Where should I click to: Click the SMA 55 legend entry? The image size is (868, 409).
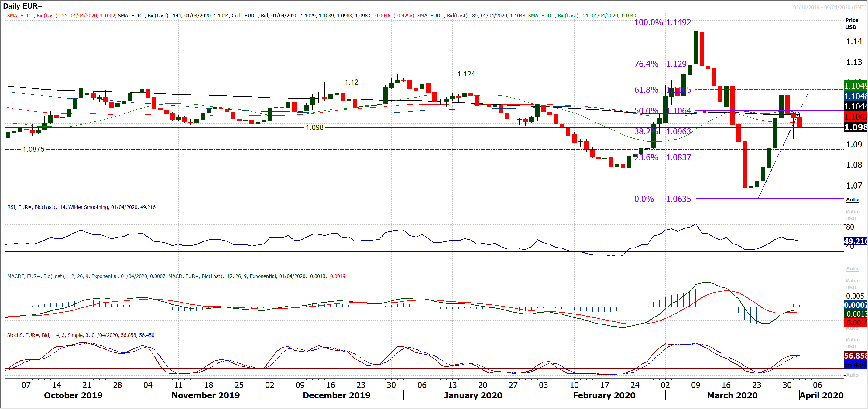coord(61,16)
